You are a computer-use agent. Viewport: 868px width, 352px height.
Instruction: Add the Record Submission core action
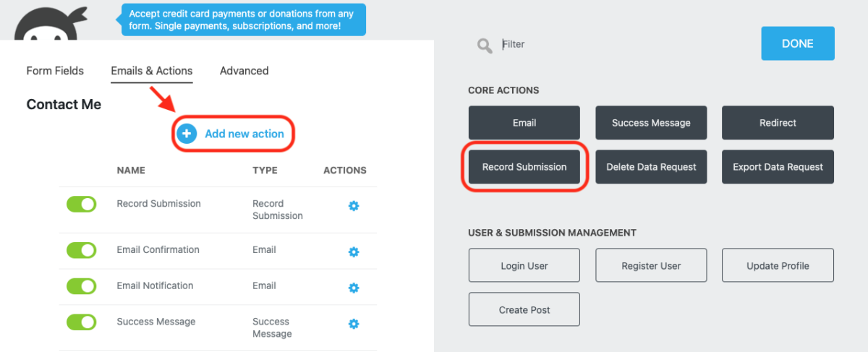(524, 167)
